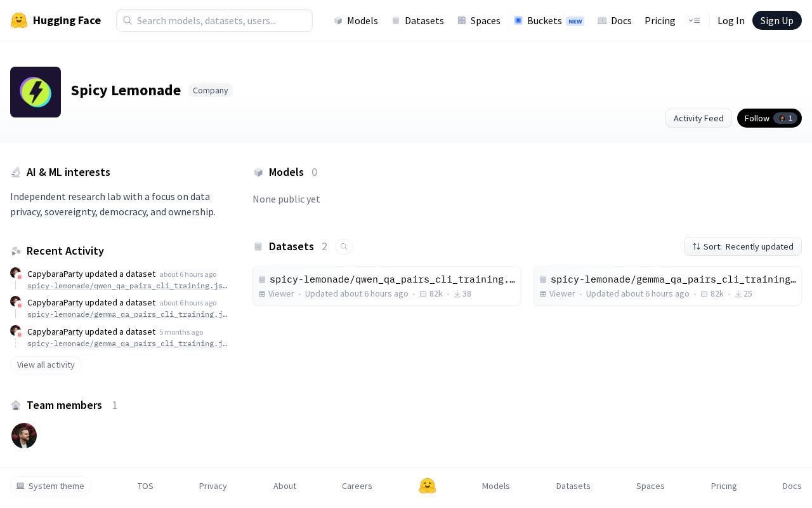Follow the Spicy Lemonade organization
Image resolution: width=812 pixels, height=508 pixels.
point(769,118)
